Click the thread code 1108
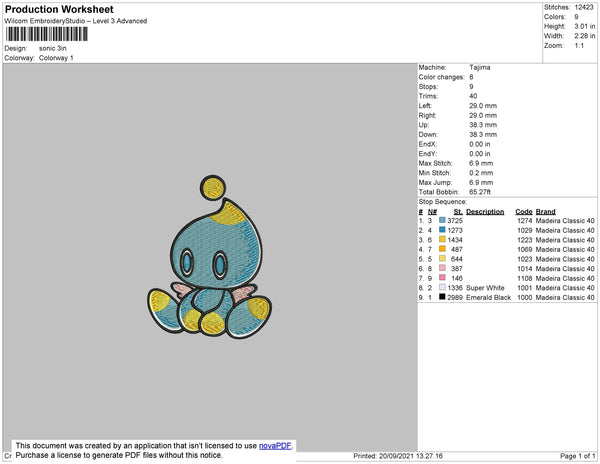 (x=525, y=278)
